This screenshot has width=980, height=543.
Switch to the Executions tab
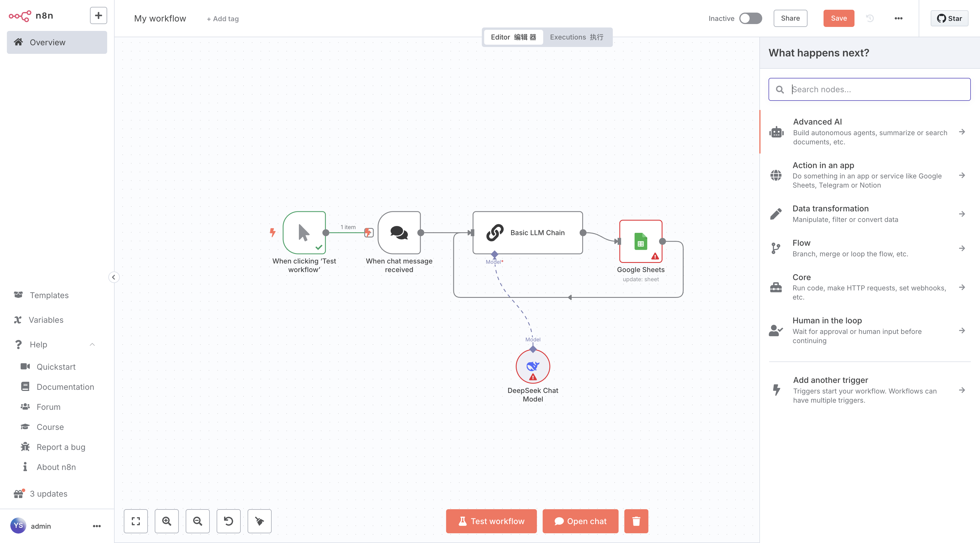click(x=576, y=37)
